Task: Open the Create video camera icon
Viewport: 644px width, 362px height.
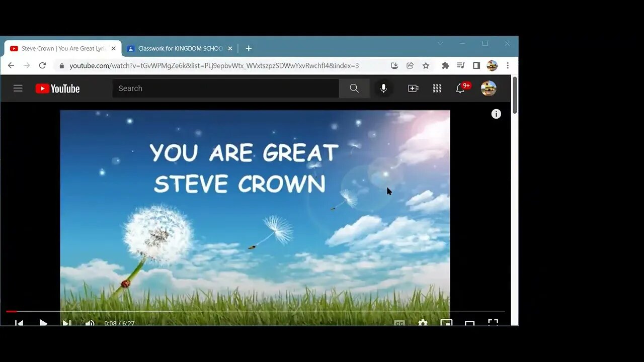Action: [x=413, y=88]
